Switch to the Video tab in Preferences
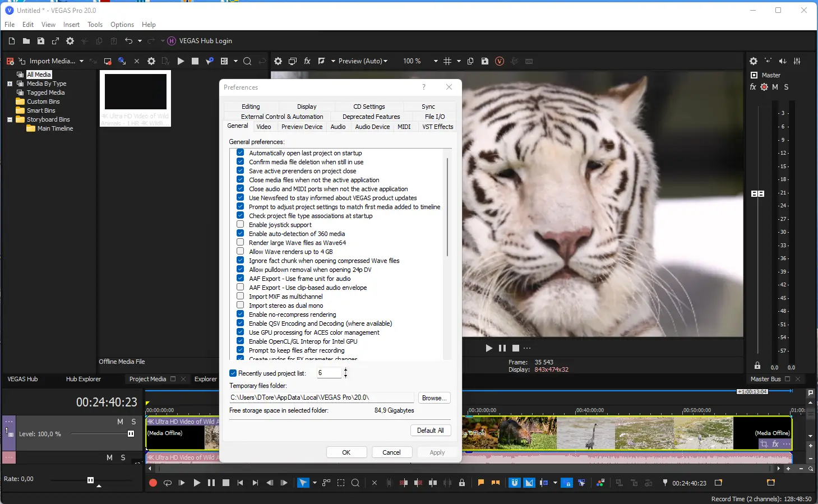The width and height of the screenshot is (818, 504). tap(264, 127)
